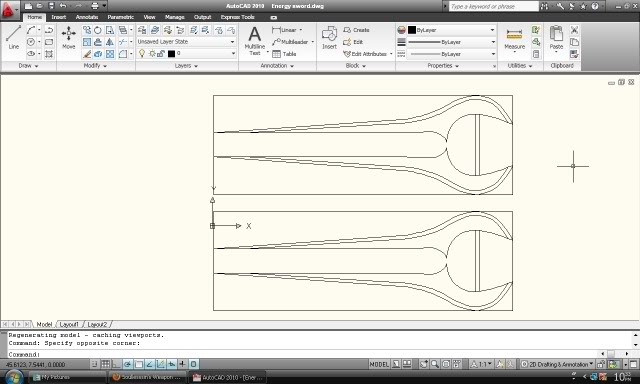
Task: Select the Rotate tool in Modify panel
Action: (x=98, y=30)
